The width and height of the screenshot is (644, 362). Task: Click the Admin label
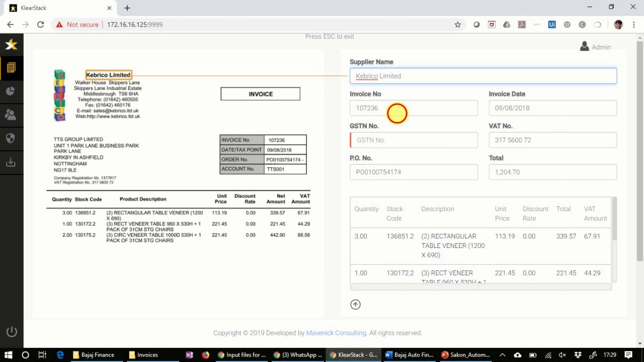click(601, 47)
